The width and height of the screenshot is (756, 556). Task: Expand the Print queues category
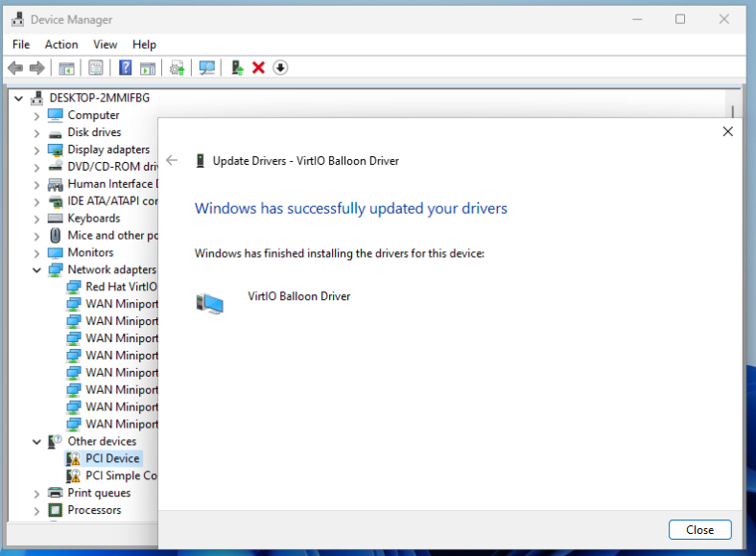coord(36,494)
